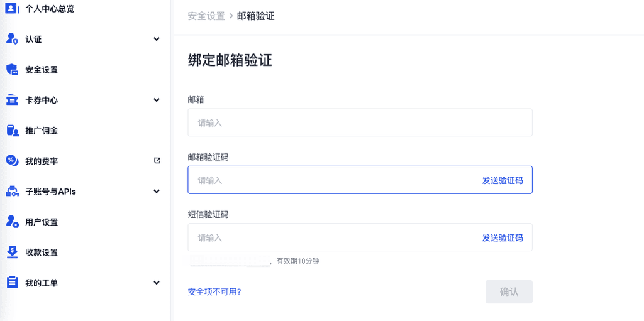The width and height of the screenshot is (644, 321).
Task: Expand the 我的工单 chevron
Action: click(157, 283)
